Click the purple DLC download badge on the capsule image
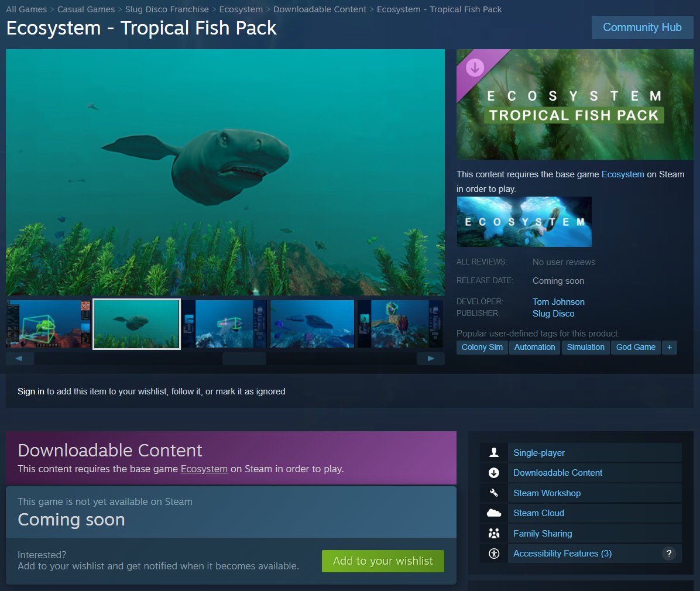Viewport: 700px width, 591px height. pyautogui.click(x=475, y=68)
